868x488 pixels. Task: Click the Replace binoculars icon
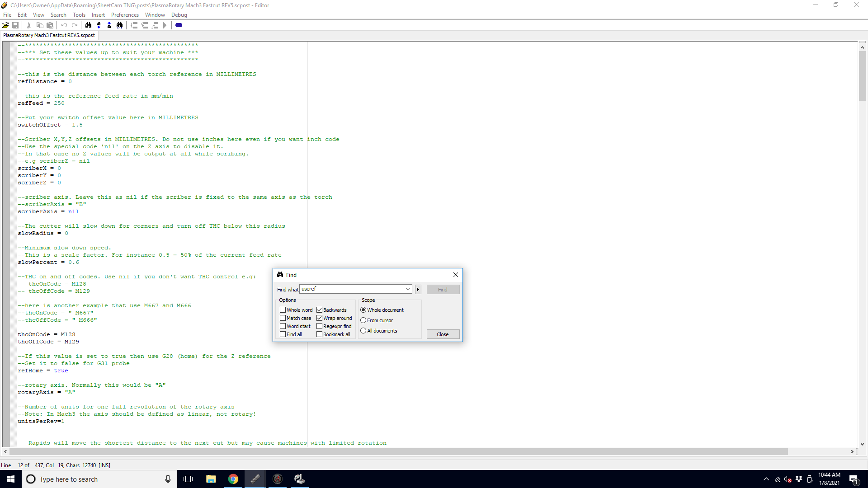pyautogui.click(x=119, y=25)
